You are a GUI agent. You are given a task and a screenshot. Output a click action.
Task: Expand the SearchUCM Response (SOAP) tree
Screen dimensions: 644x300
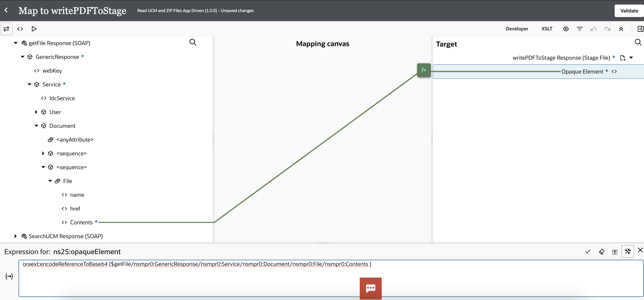coord(15,236)
